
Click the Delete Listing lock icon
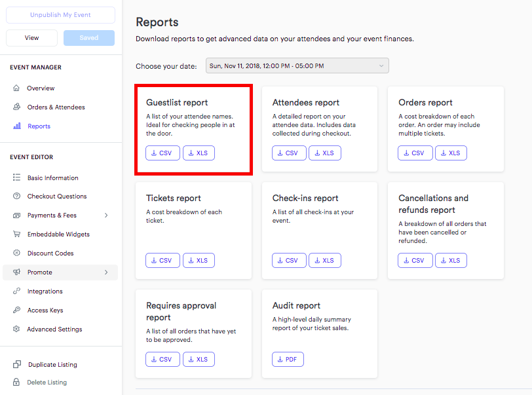16,382
